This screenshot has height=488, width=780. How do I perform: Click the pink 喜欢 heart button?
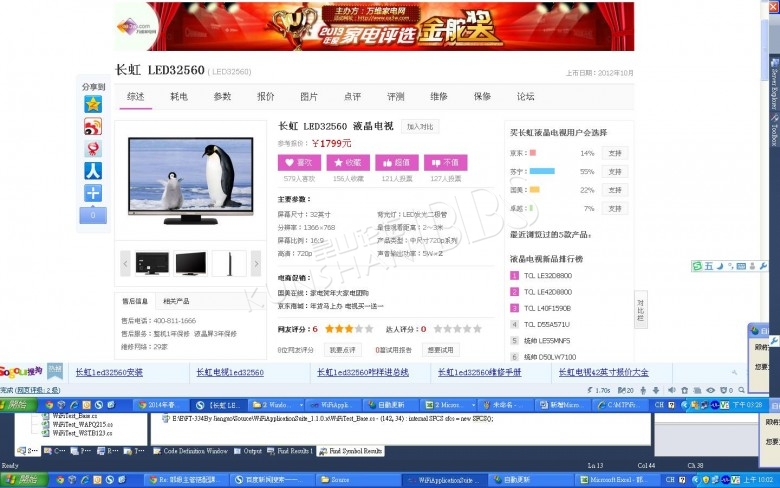pos(299,163)
